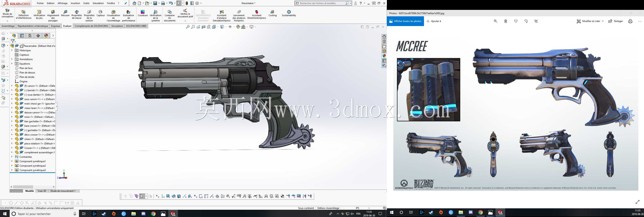This screenshot has width=644, height=217.
Task: Select the Plan de face item
Action: tap(26, 68)
